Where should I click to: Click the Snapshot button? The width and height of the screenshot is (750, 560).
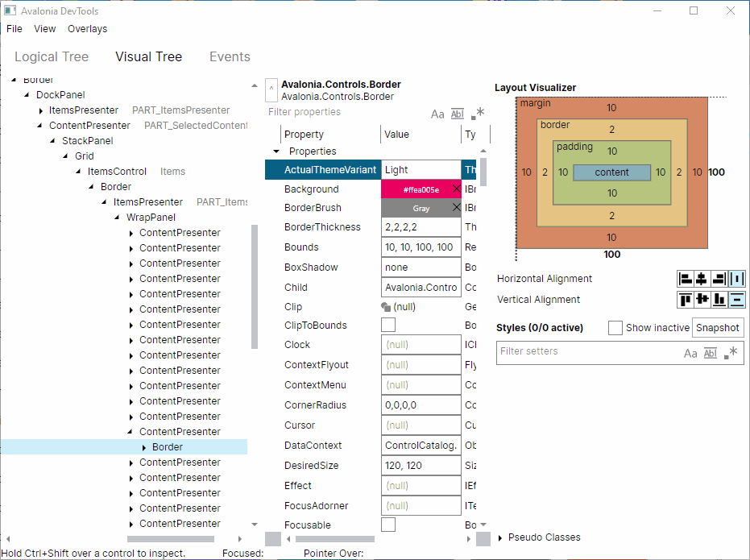[718, 328]
